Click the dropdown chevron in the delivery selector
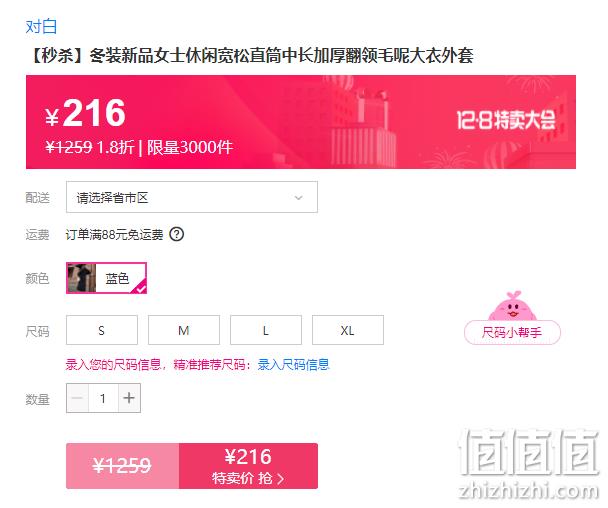Image resolution: width=608 pixels, height=508 pixels. 298,198
